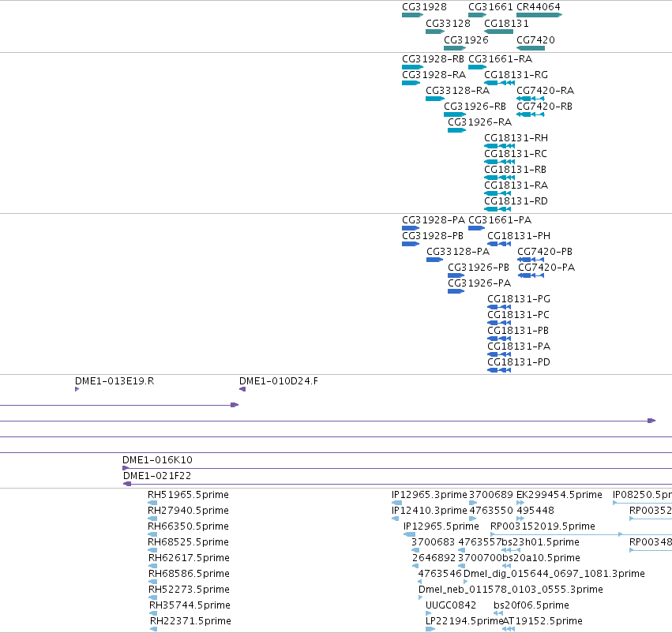Image resolution: width=672 pixels, height=633 pixels.
Task: Click transcript CG31926-RA
Action: (457, 131)
